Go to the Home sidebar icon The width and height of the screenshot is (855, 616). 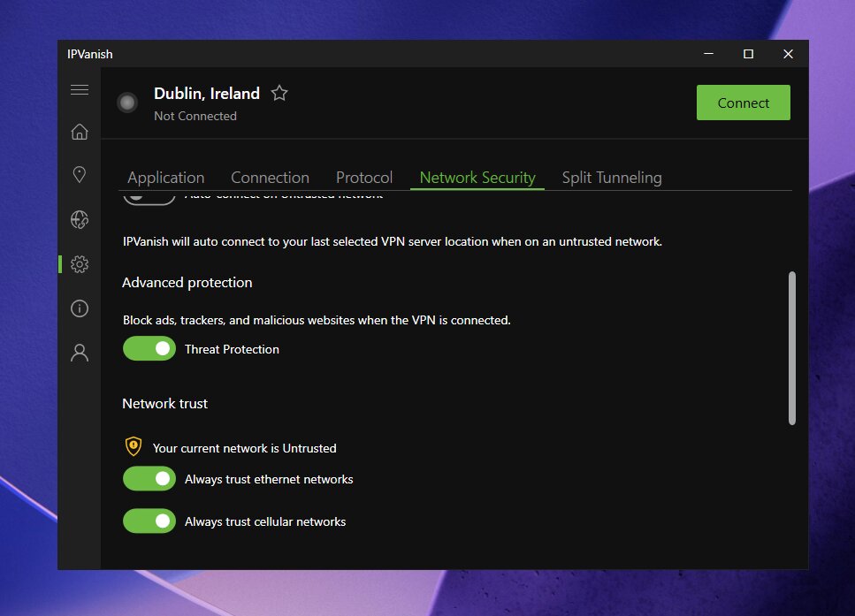point(80,132)
